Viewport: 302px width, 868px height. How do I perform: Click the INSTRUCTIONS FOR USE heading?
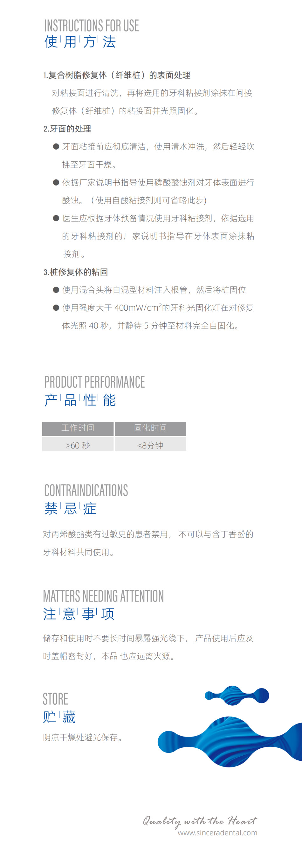click(92, 26)
